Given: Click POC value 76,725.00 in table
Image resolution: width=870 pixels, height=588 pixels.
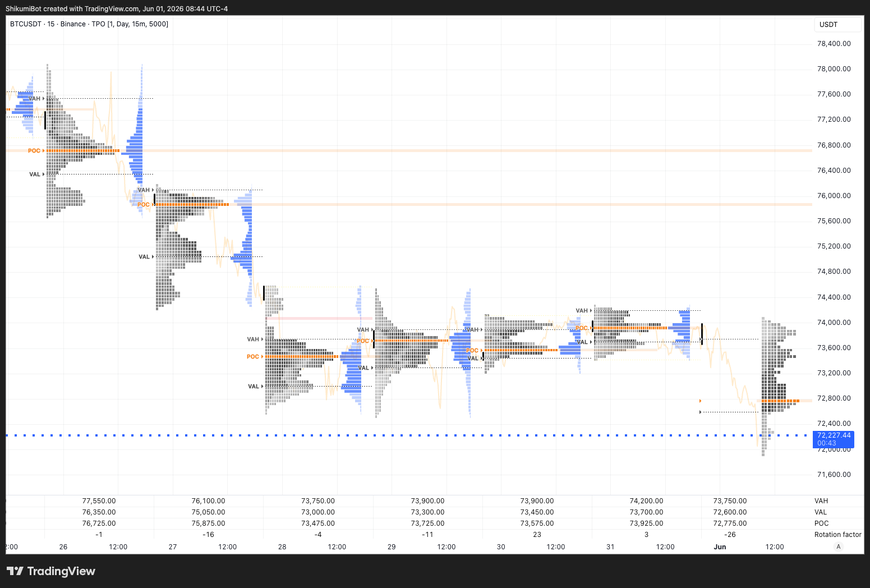Looking at the screenshot, I should pyautogui.click(x=99, y=523).
